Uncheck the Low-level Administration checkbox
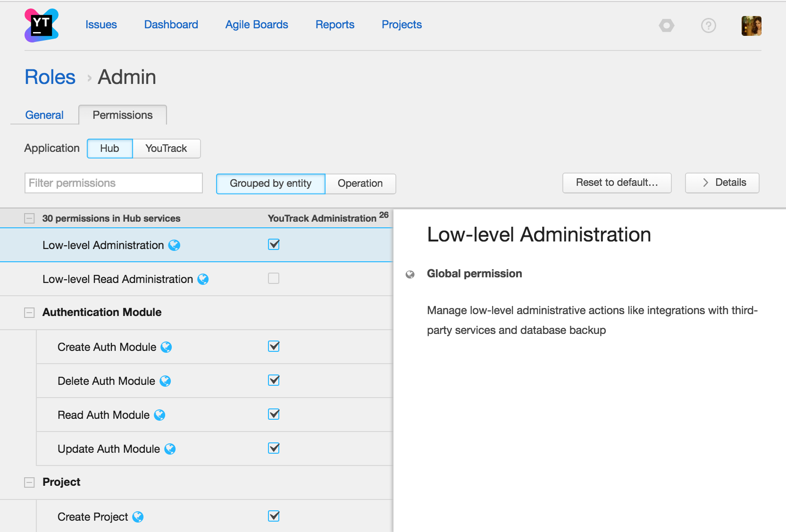The image size is (786, 532). coord(274,244)
